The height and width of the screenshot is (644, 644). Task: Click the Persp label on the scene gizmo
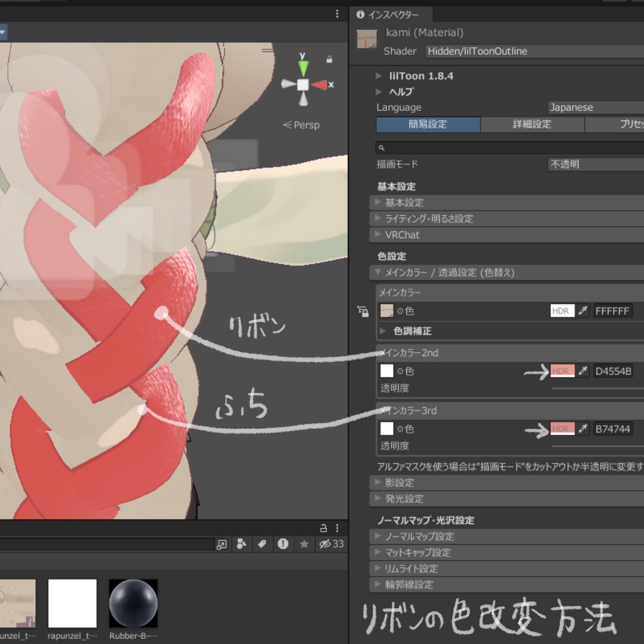[x=303, y=125]
